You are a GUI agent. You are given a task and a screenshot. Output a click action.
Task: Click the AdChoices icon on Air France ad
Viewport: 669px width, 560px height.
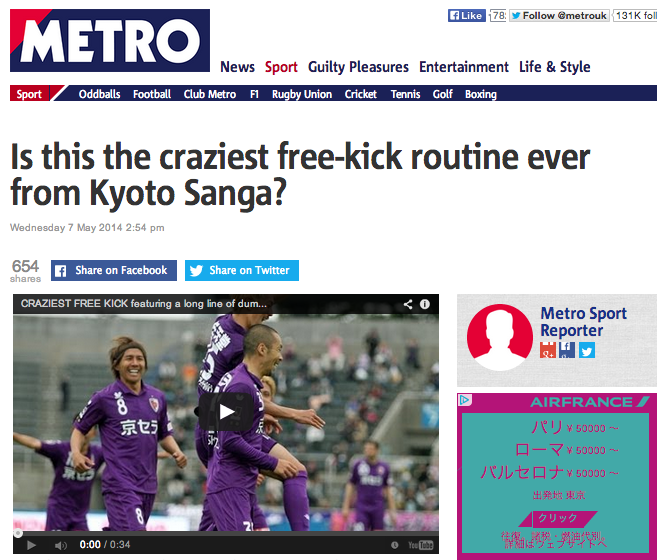[x=465, y=400]
